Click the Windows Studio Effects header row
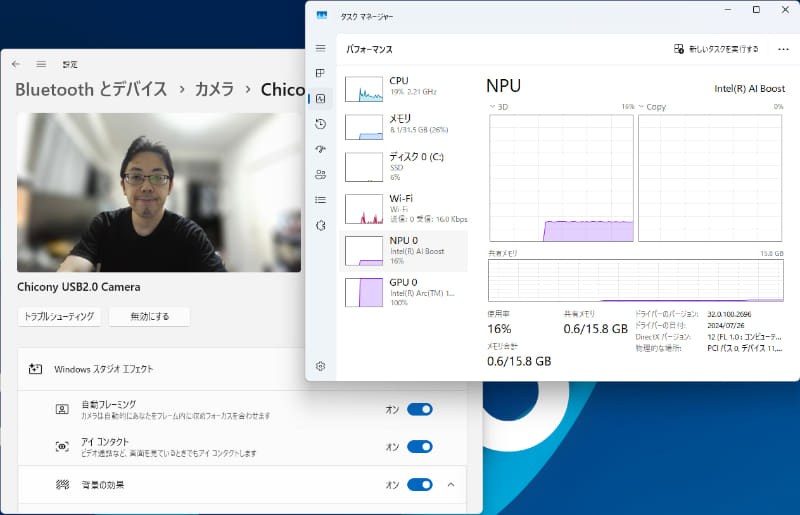This screenshot has height=515, width=800. click(242, 369)
